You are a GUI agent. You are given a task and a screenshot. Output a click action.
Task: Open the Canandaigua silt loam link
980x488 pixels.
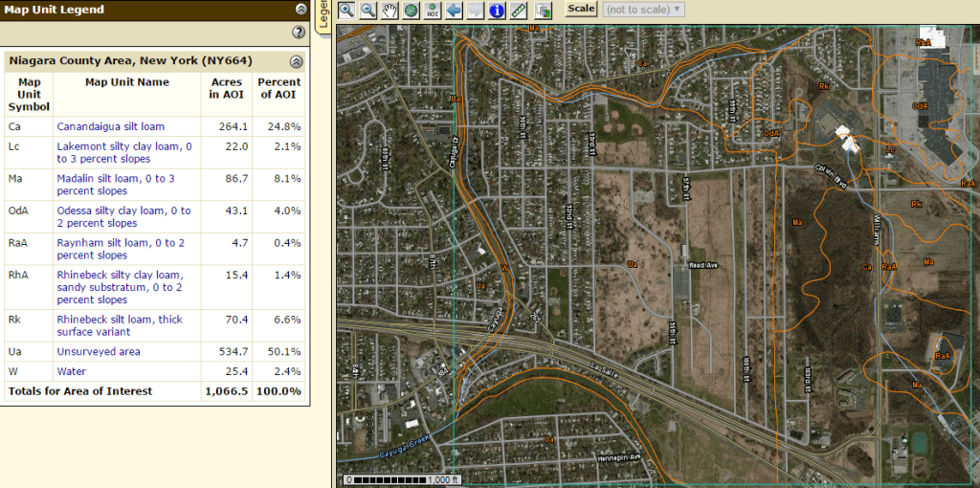[x=110, y=126]
